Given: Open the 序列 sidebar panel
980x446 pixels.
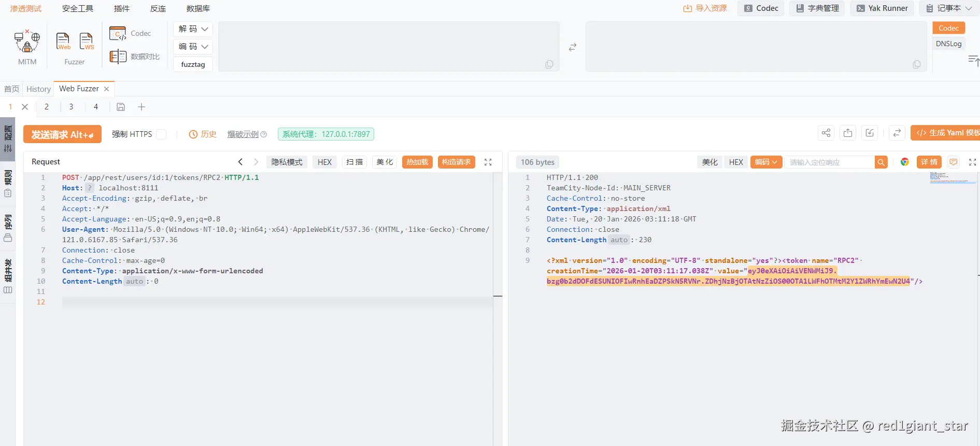Looking at the screenshot, I should 8,228.
